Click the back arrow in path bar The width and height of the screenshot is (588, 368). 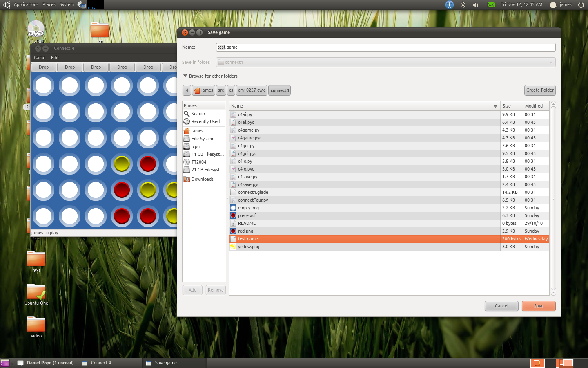(187, 90)
